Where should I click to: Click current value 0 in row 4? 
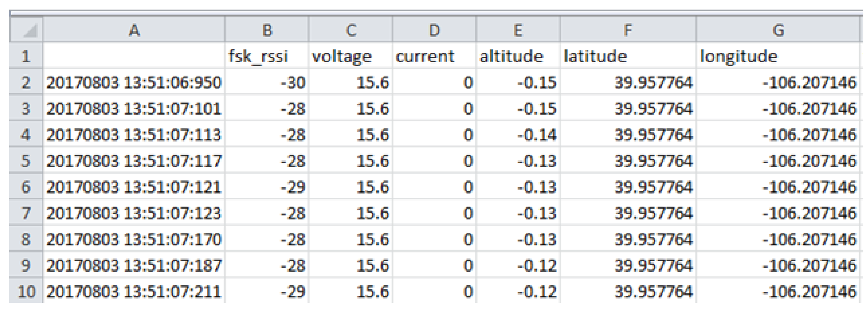434,134
